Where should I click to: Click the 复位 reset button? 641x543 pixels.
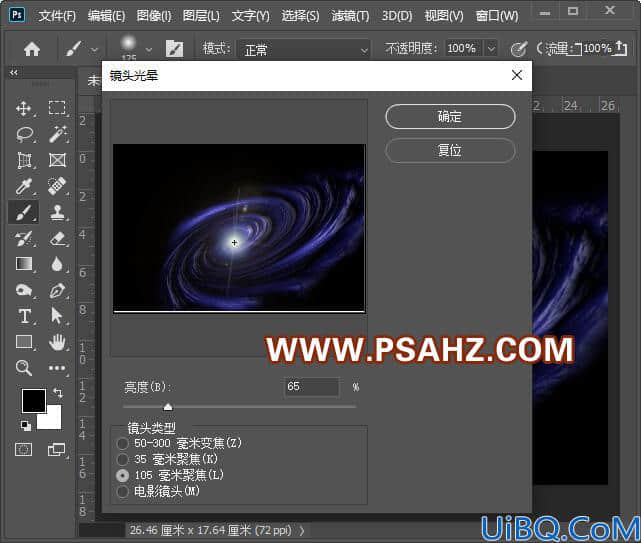[x=450, y=150]
